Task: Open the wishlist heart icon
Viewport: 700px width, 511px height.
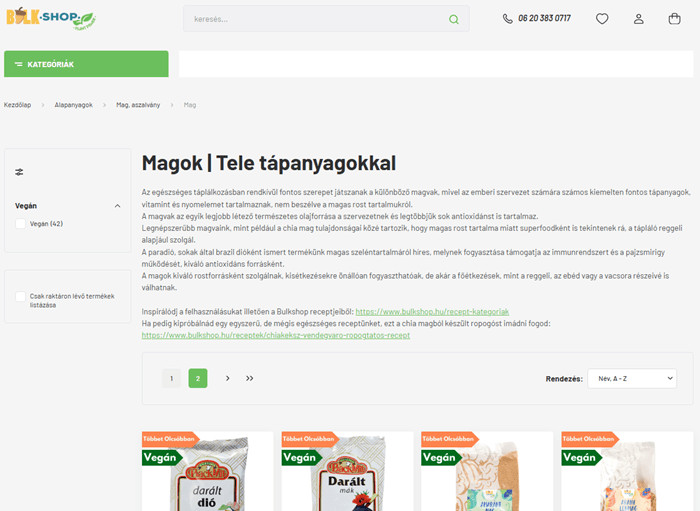Action: (x=602, y=19)
